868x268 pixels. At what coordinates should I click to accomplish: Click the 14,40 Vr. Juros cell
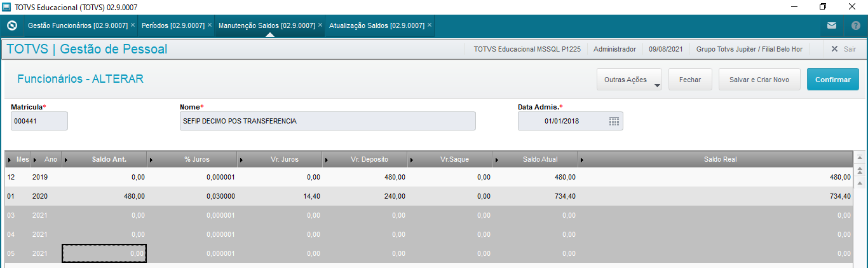click(x=280, y=196)
